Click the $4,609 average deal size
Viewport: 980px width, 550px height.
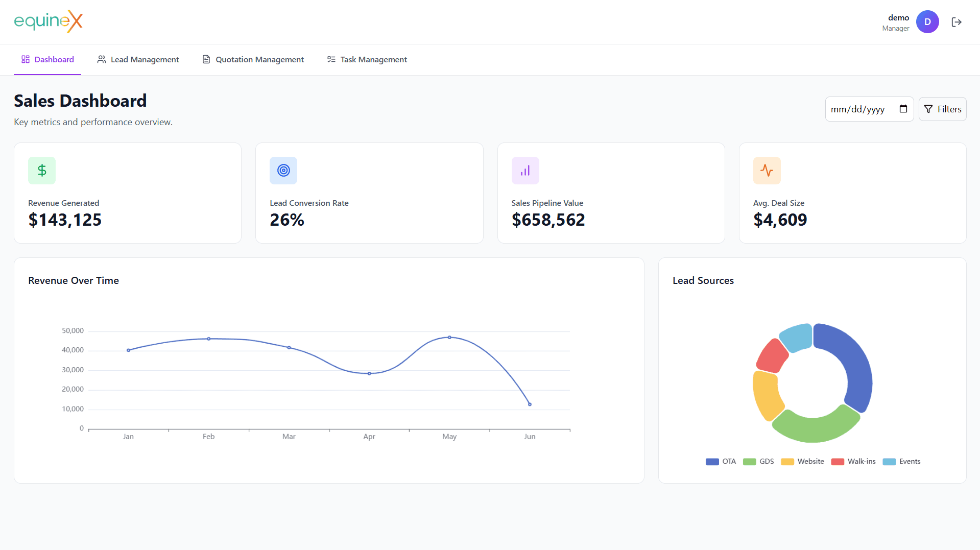pyautogui.click(x=780, y=220)
